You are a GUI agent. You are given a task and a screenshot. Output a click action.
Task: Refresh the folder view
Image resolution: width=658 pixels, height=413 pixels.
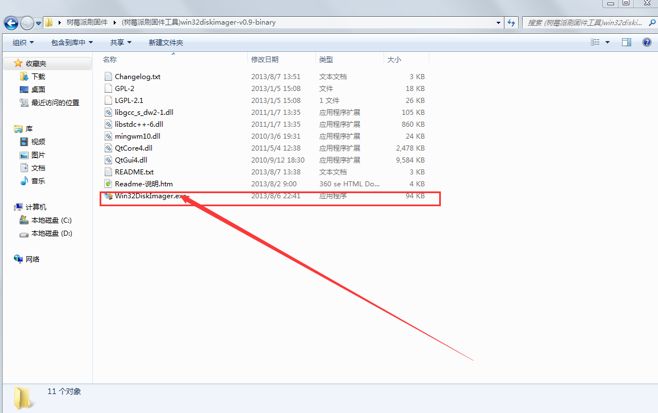[x=511, y=23]
